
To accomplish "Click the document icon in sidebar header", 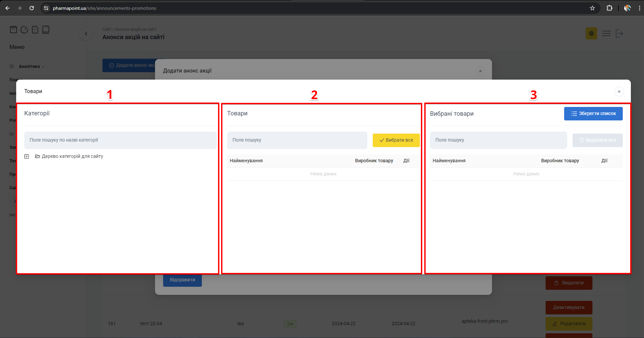I will 35,30.
